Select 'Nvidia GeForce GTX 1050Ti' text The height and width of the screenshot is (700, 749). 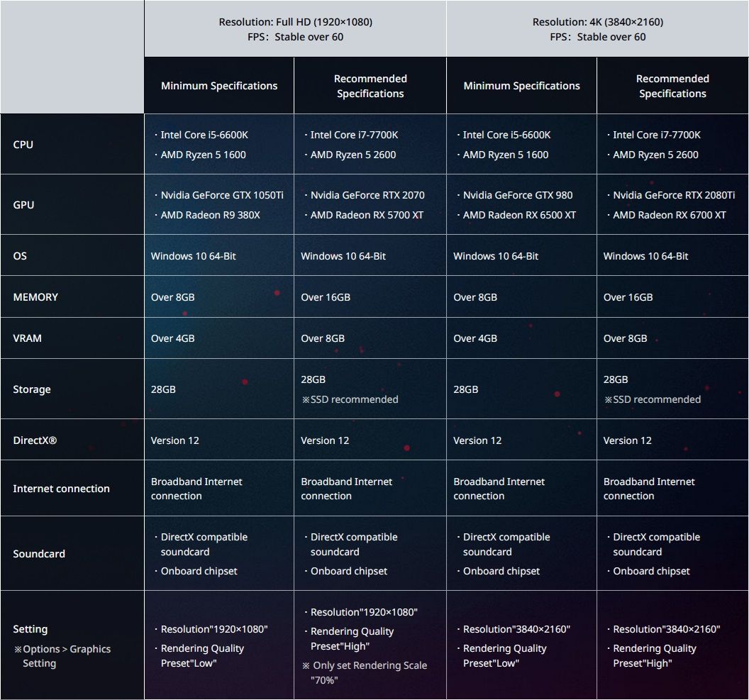point(221,195)
